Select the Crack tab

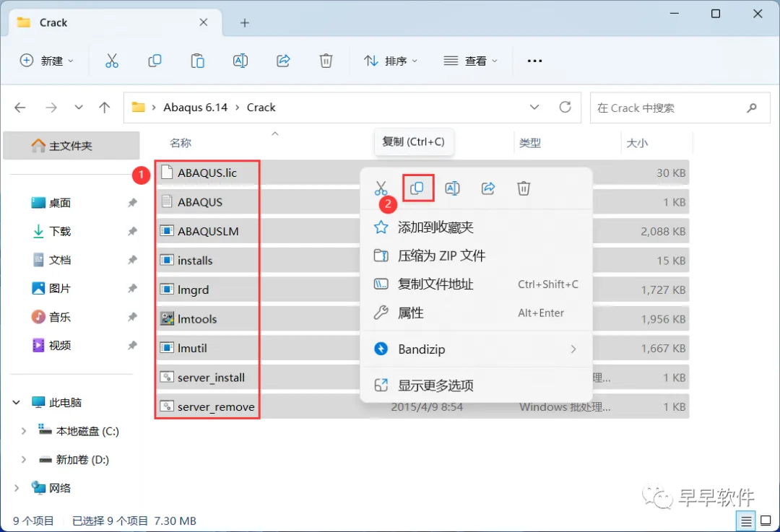[x=116, y=23]
